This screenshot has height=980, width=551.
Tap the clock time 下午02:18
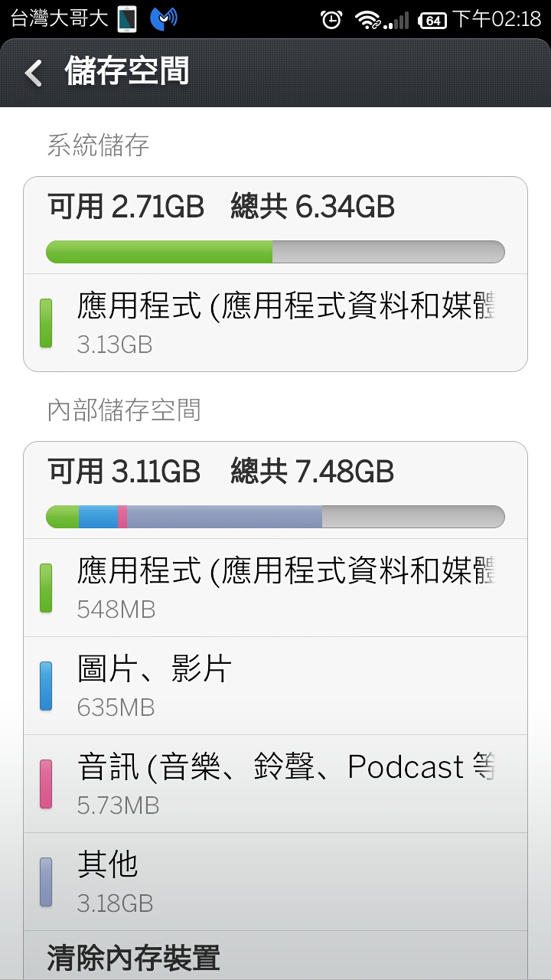tap(497, 19)
